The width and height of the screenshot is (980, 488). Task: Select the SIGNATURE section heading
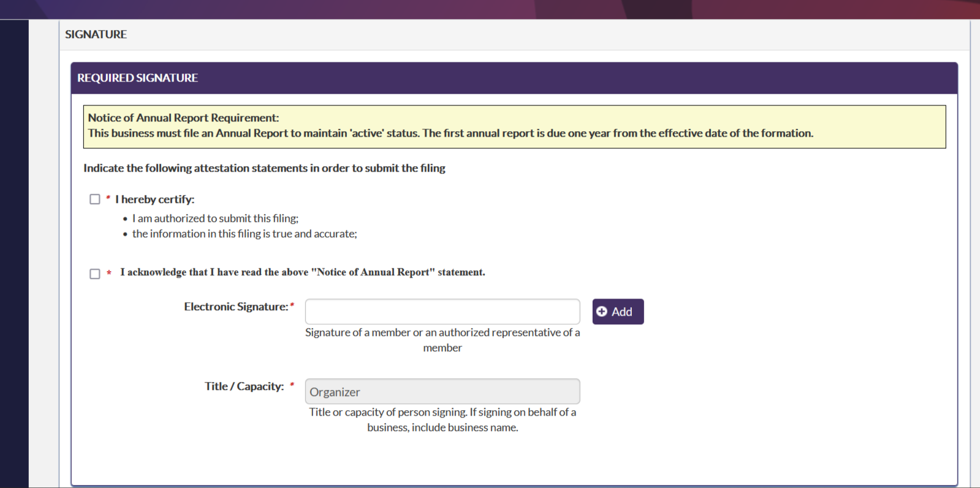point(96,34)
